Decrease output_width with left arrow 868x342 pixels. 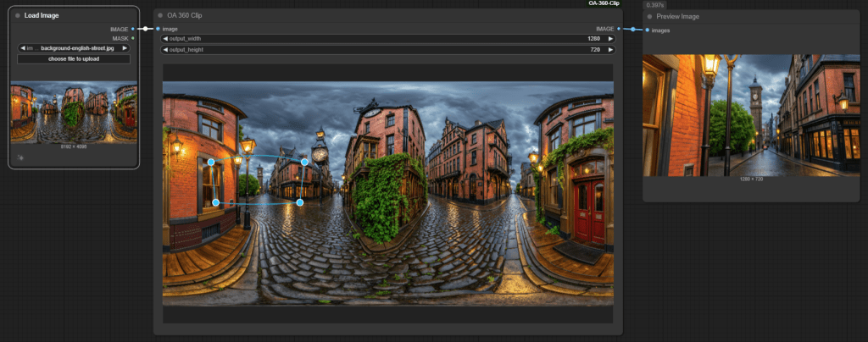point(165,39)
